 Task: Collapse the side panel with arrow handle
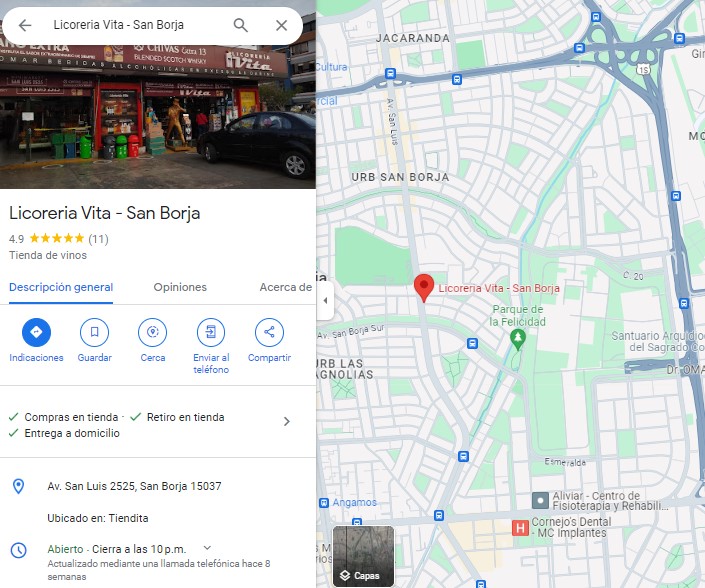point(326,301)
